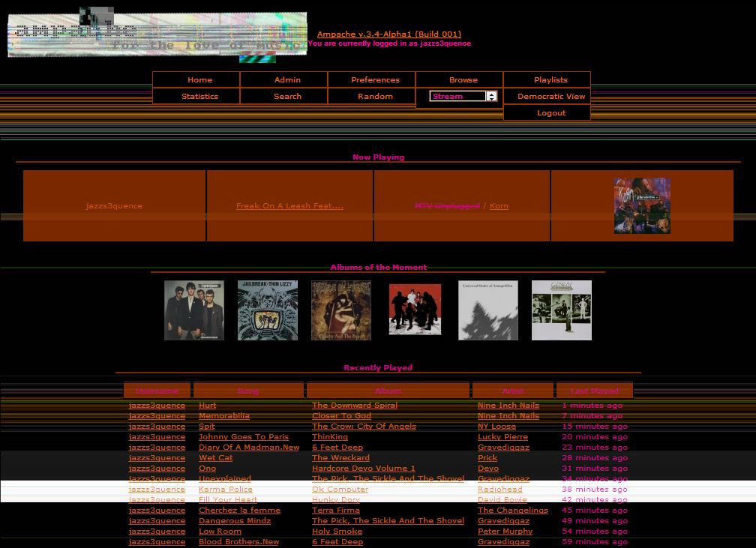Open the Jailbreak Thin Lizzy album cover
Image resolution: width=756 pixels, height=548 pixels.
[x=268, y=310]
